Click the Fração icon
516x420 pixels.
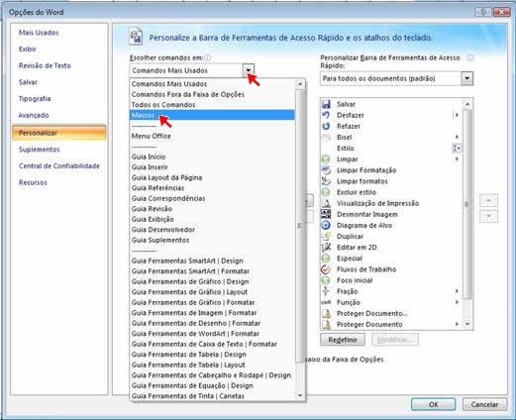326,291
